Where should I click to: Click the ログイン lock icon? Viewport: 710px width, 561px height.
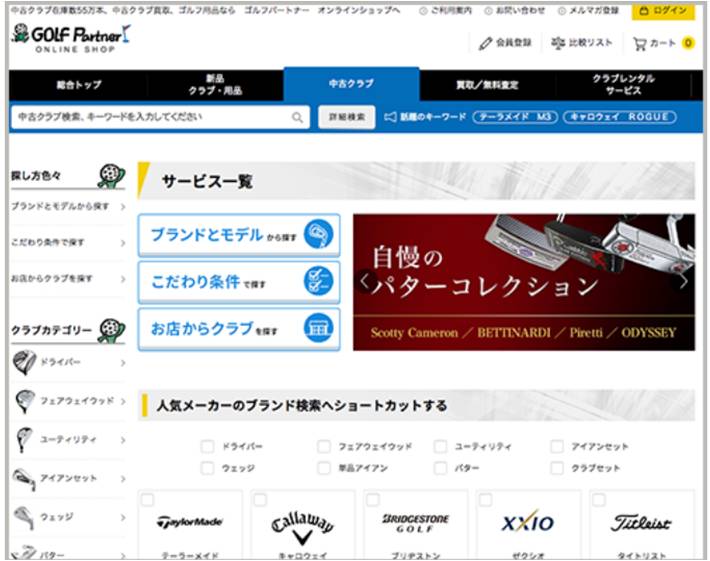point(643,10)
